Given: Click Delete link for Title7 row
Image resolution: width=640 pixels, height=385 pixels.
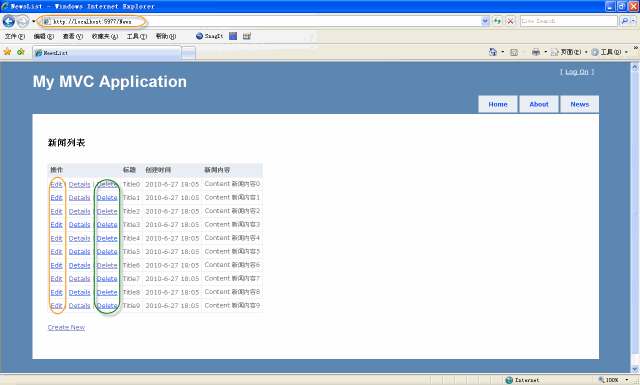Looking at the screenshot, I should point(107,278).
